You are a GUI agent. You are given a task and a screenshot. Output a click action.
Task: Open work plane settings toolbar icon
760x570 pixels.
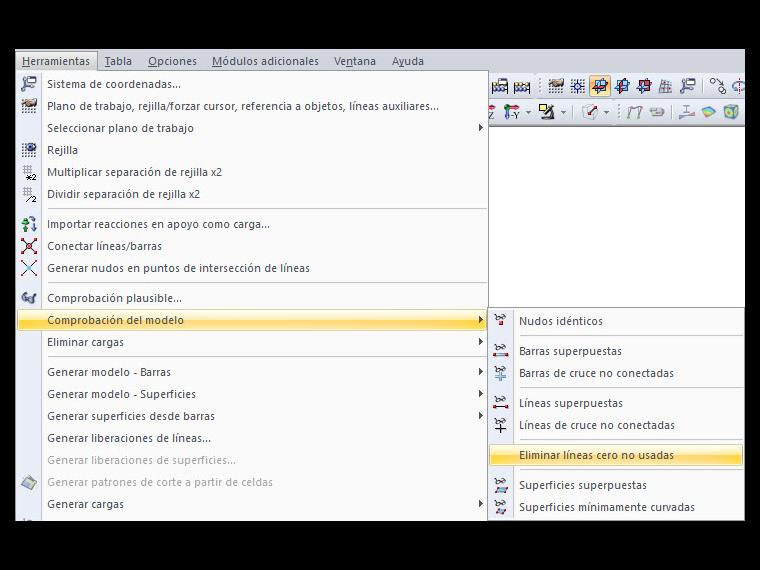coord(555,86)
